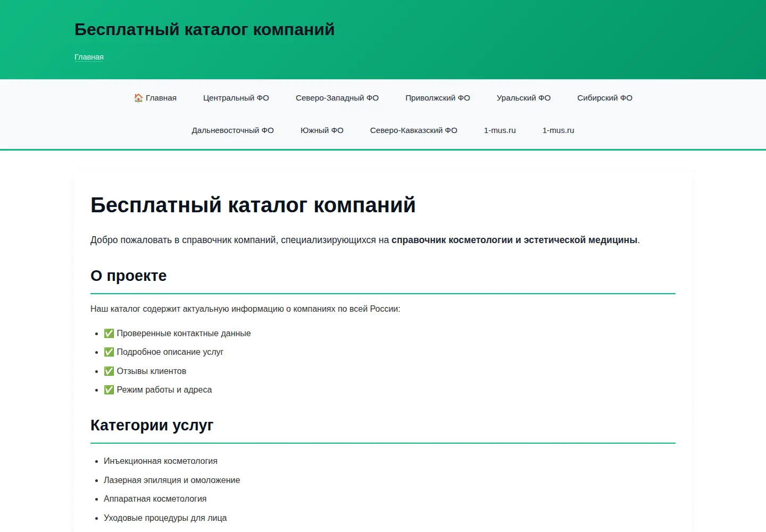
Task: Open the Главная breadcrumb link in the header
Action: pyautogui.click(x=89, y=57)
